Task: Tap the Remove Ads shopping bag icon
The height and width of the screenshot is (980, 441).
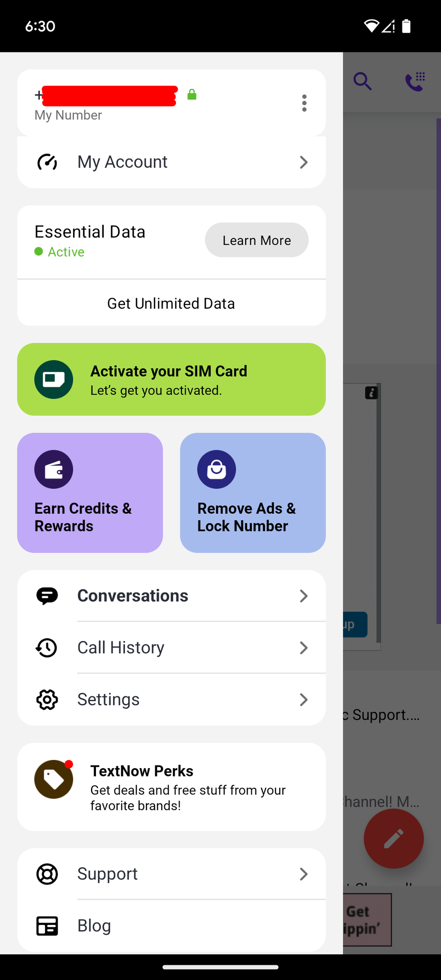Action: (216, 469)
